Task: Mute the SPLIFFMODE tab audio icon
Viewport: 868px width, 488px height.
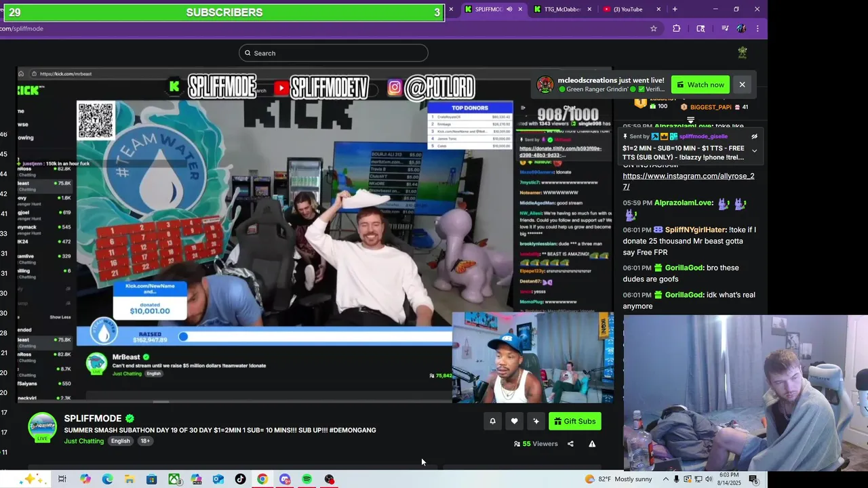Action: click(x=509, y=9)
